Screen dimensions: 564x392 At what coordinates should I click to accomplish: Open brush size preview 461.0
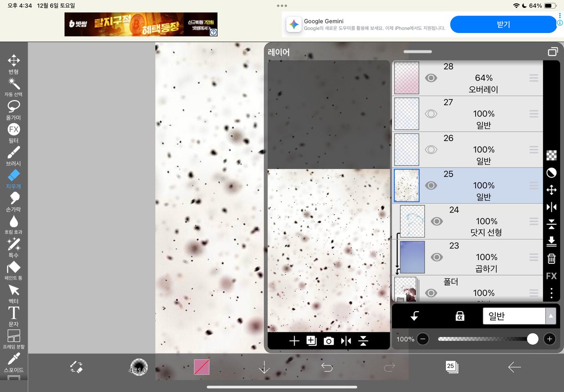point(139,367)
